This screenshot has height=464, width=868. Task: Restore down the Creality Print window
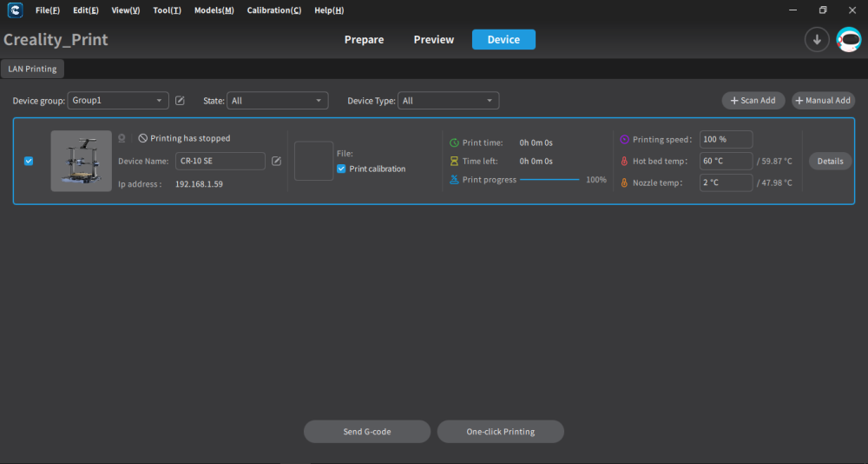(823, 10)
